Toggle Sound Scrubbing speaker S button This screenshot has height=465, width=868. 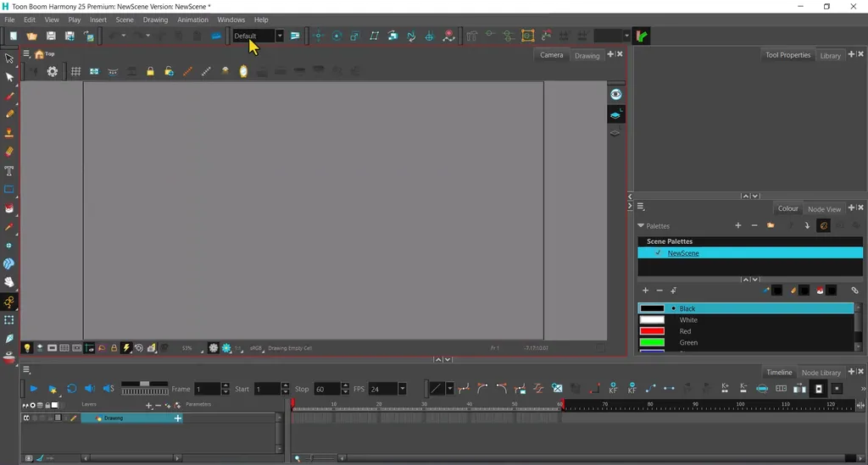point(108,389)
